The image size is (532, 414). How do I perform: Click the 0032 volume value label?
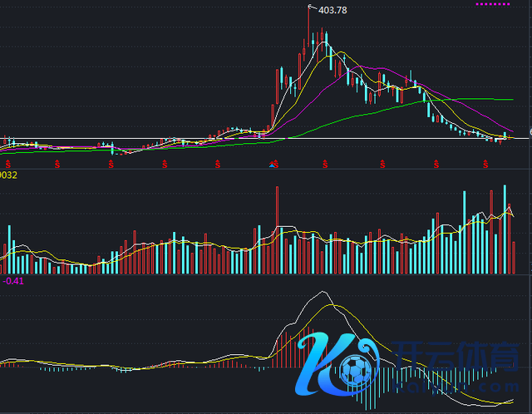9,175
